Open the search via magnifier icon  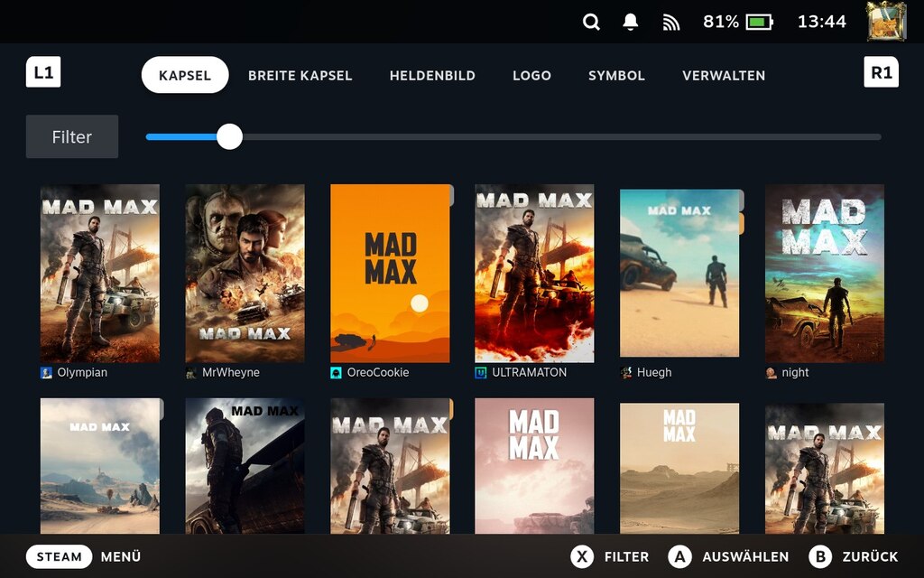591,21
